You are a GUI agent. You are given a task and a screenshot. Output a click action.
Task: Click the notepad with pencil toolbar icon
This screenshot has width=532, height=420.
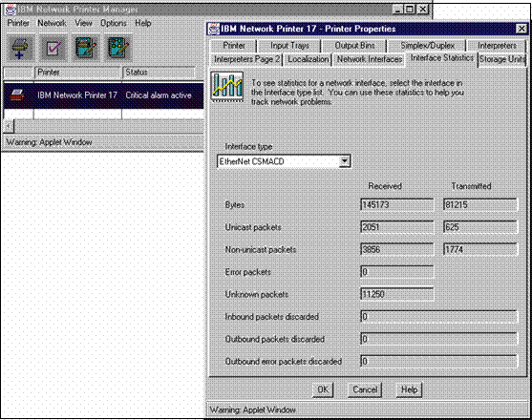point(86,48)
